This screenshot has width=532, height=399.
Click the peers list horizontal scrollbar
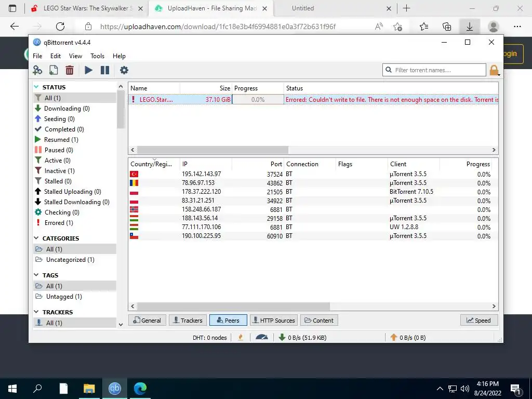click(x=233, y=306)
